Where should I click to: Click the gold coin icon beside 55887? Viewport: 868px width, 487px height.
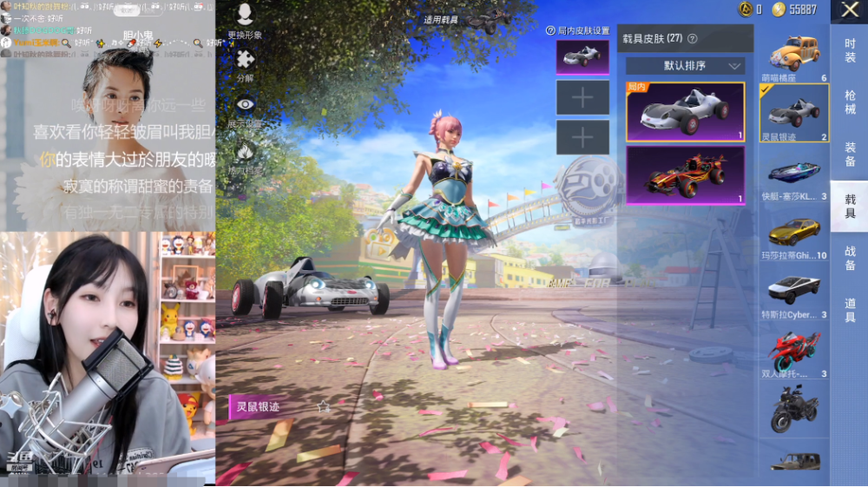coord(779,10)
